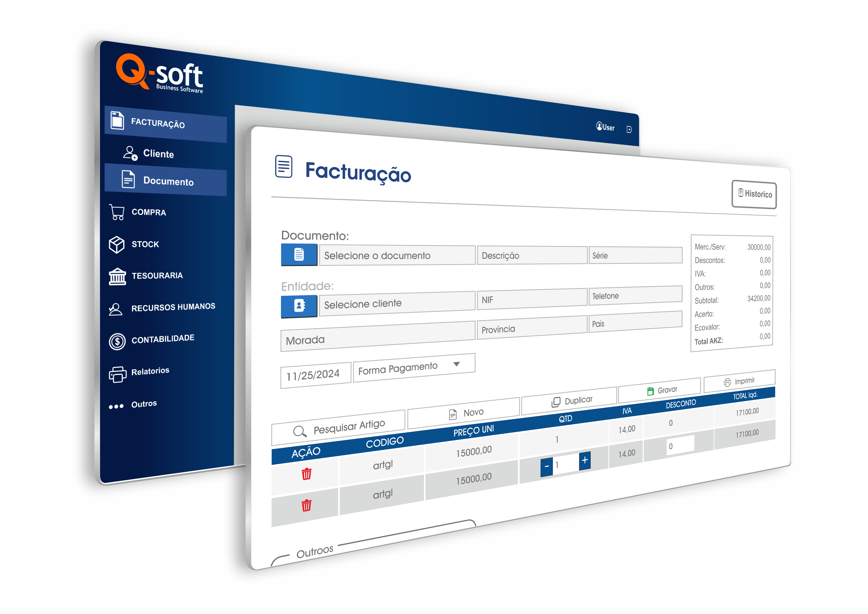Click the magnifier icon in Pesquisar Artigo
Screen dimensions: 868x614
pos(300,431)
